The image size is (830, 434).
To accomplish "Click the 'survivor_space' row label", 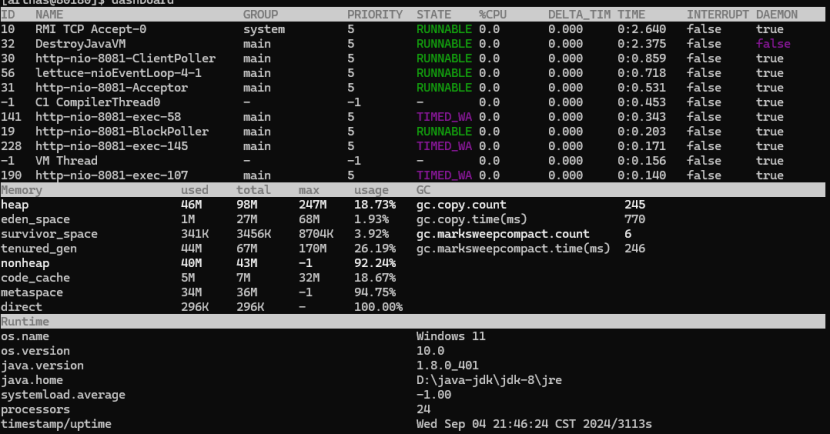I will coord(49,234).
